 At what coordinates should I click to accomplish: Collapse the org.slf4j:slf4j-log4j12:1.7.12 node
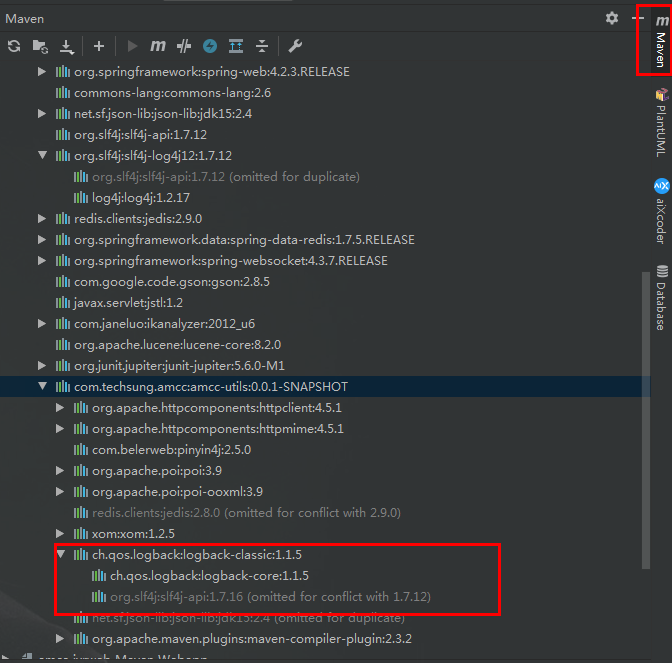(x=42, y=155)
